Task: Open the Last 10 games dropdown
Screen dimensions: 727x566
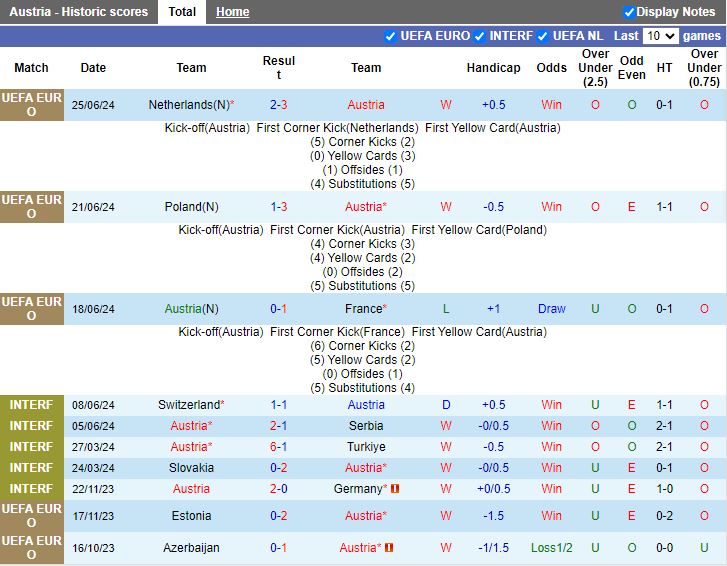Action: tap(661, 36)
